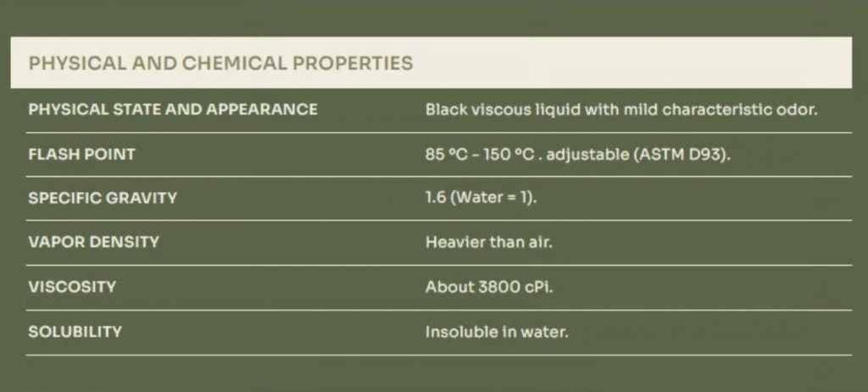Select the "FLASH POINT" row label

click(81, 154)
